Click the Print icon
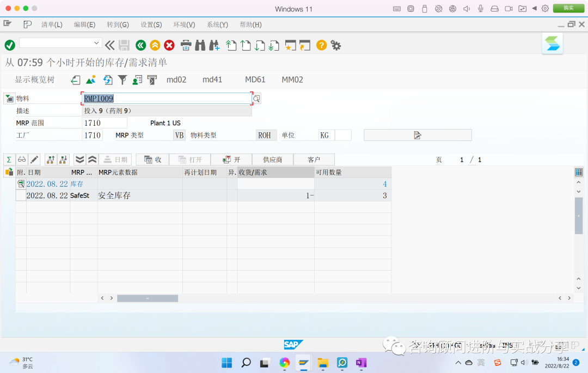Viewport: 588px width, 373px height. 185,45
